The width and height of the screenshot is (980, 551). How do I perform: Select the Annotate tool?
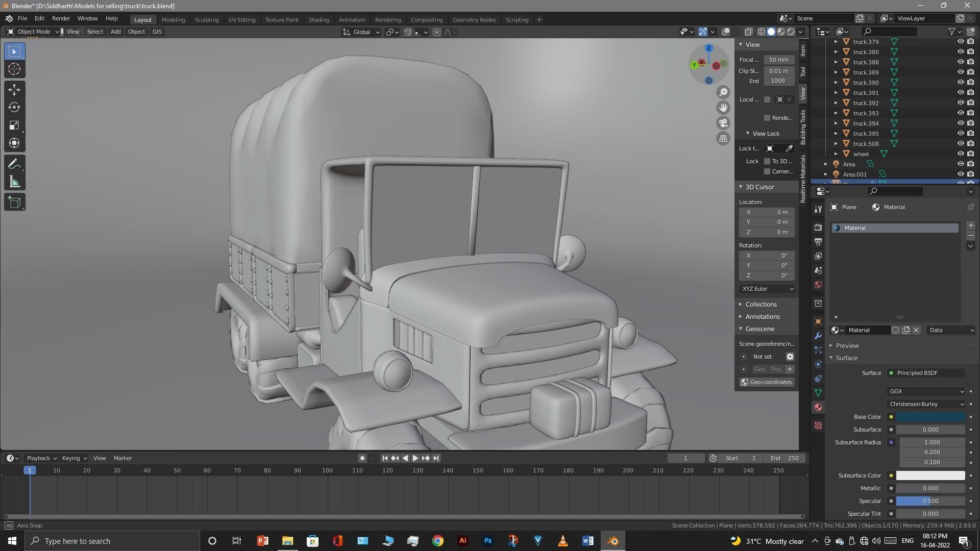[x=14, y=164]
